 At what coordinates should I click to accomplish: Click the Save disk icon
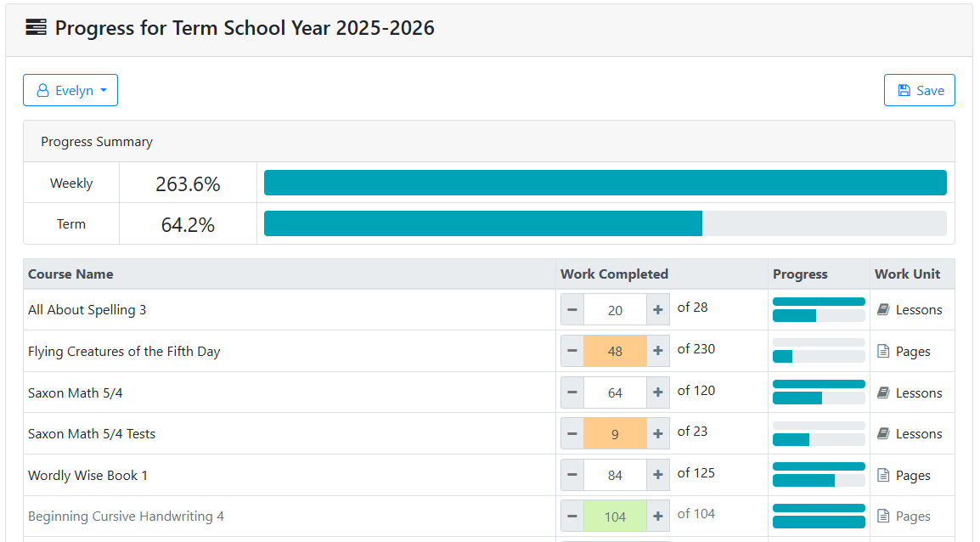tap(906, 90)
